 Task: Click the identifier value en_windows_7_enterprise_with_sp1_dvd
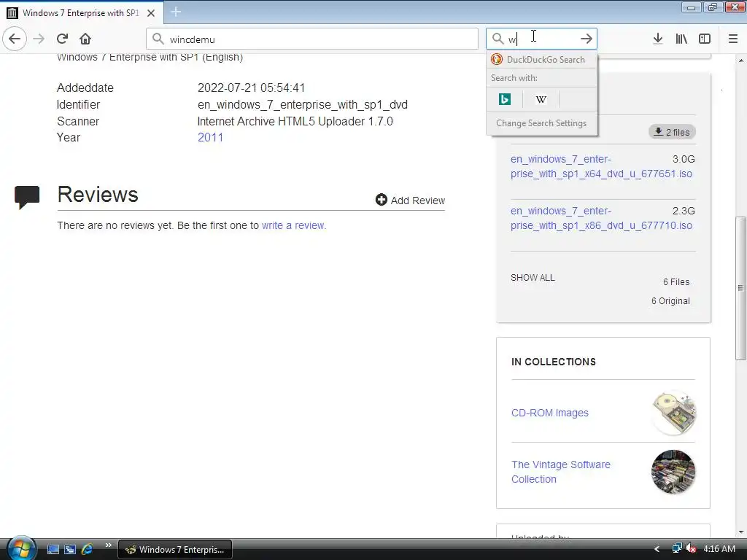303,104
